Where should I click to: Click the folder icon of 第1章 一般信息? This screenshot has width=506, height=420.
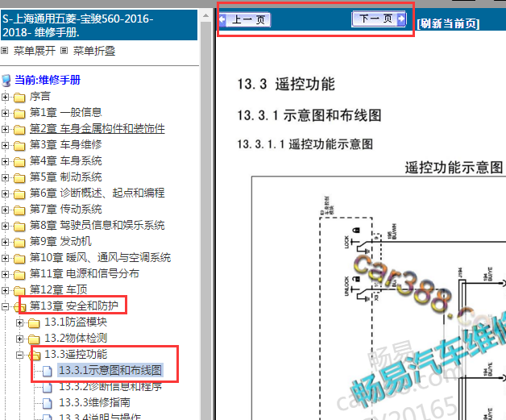click(x=19, y=114)
